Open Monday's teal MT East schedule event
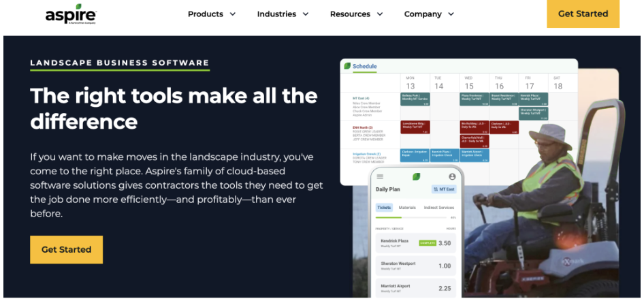 click(x=415, y=99)
